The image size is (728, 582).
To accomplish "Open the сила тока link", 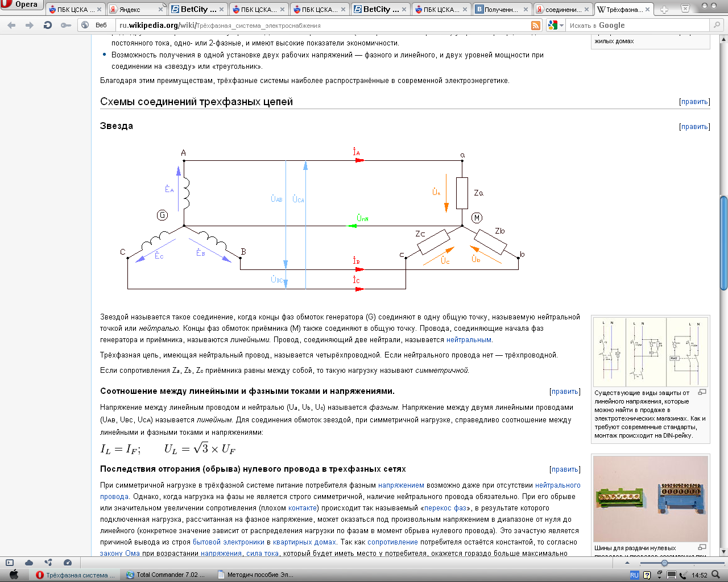I will 263,554.
